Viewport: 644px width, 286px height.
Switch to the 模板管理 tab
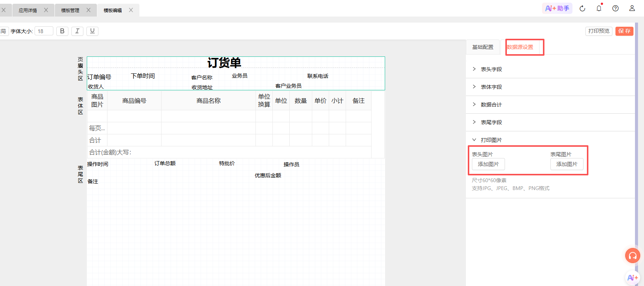coord(70,11)
